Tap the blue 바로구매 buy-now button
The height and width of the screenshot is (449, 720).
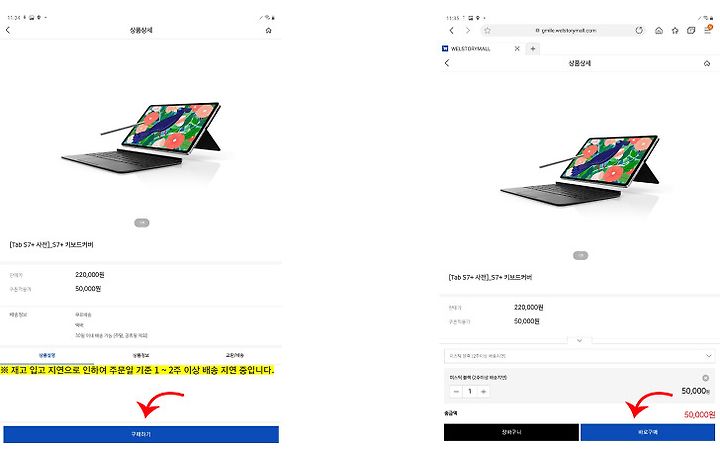[647, 432]
